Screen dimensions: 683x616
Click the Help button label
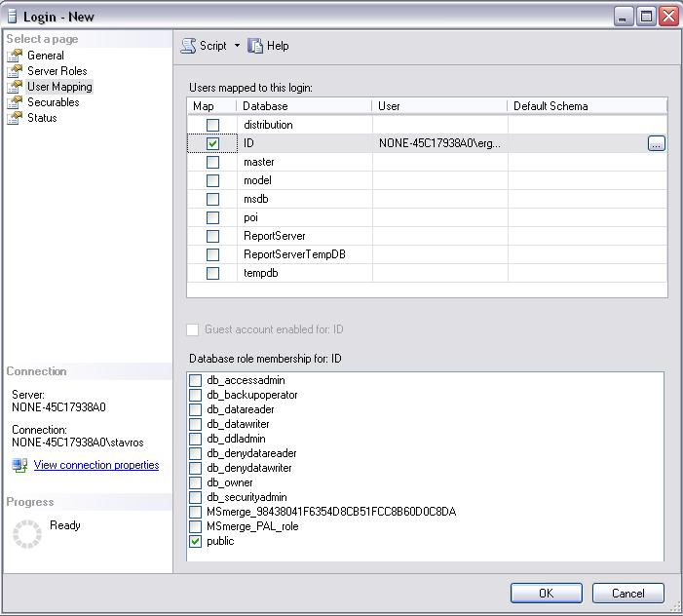(x=278, y=46)
